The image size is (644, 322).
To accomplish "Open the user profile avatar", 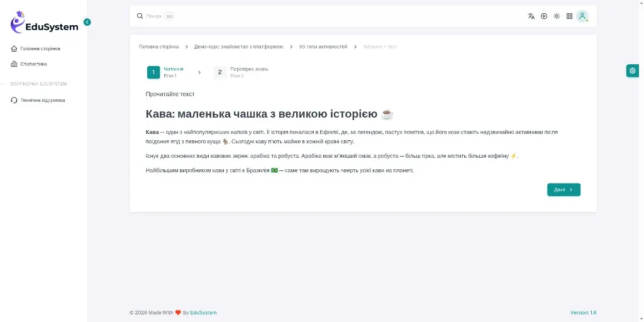I will coord(582,16).
